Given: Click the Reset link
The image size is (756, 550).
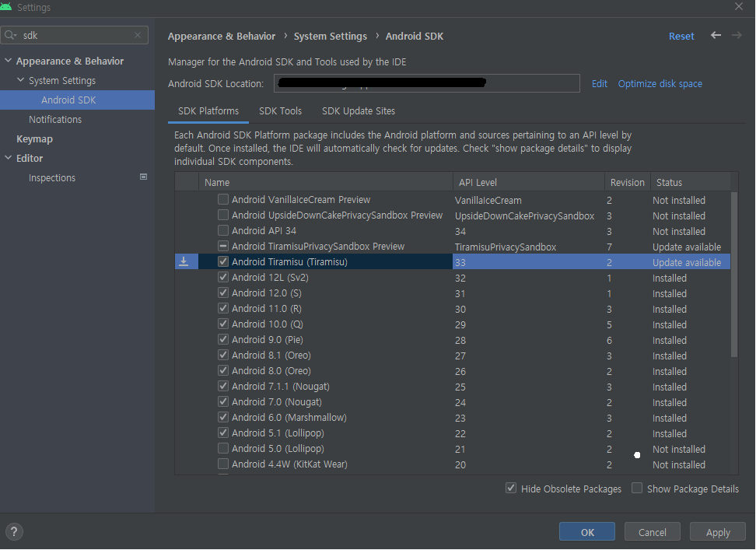Looking at the screenshot, I should (x=681, y=36).
